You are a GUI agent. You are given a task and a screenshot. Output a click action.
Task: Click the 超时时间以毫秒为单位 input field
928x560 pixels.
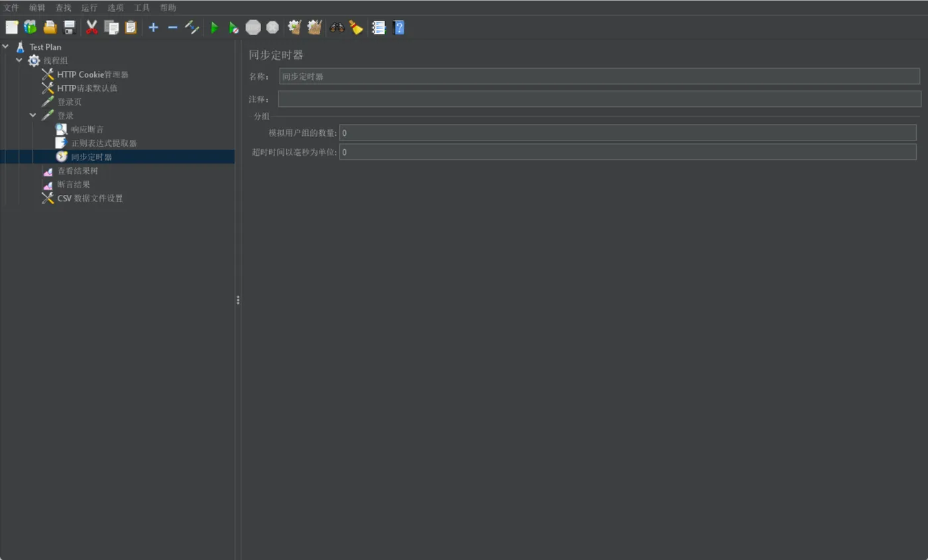628,152
